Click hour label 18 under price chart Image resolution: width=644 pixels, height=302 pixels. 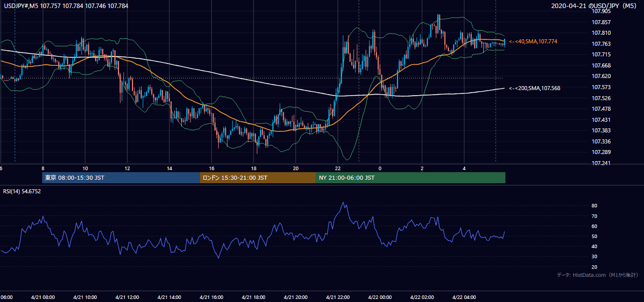tap(253, 168)
